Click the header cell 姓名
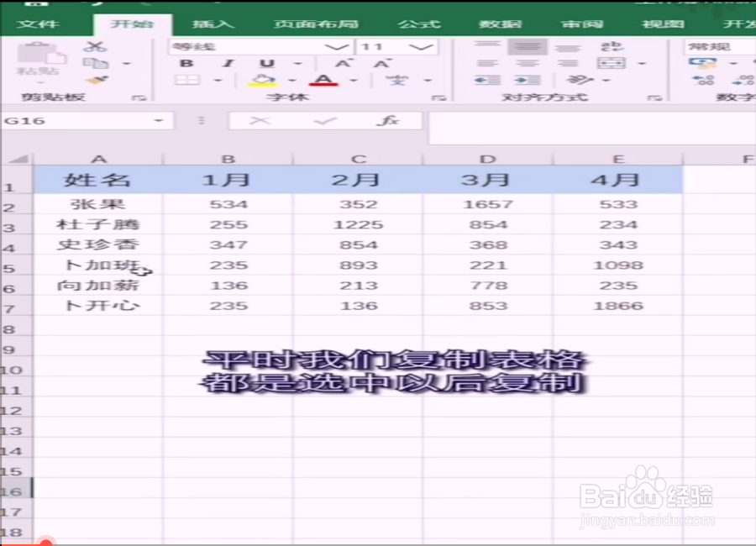 click(x=98, y=180)
